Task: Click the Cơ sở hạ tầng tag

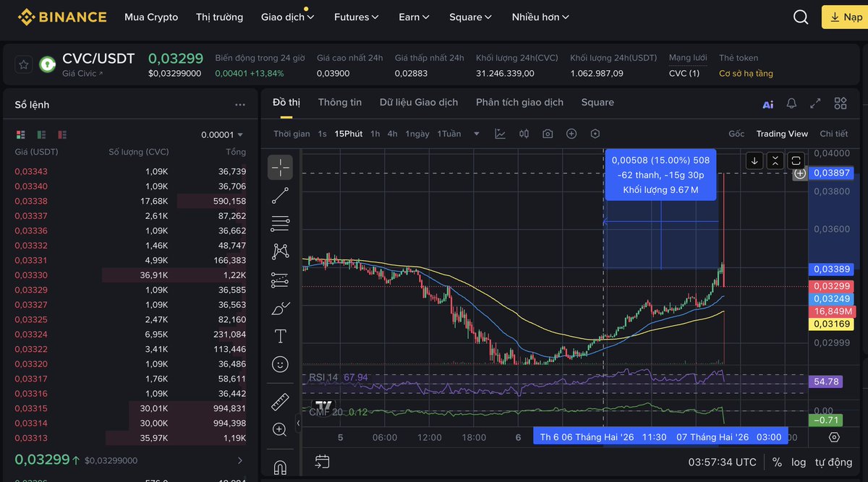Action: [x=746, y=74]
